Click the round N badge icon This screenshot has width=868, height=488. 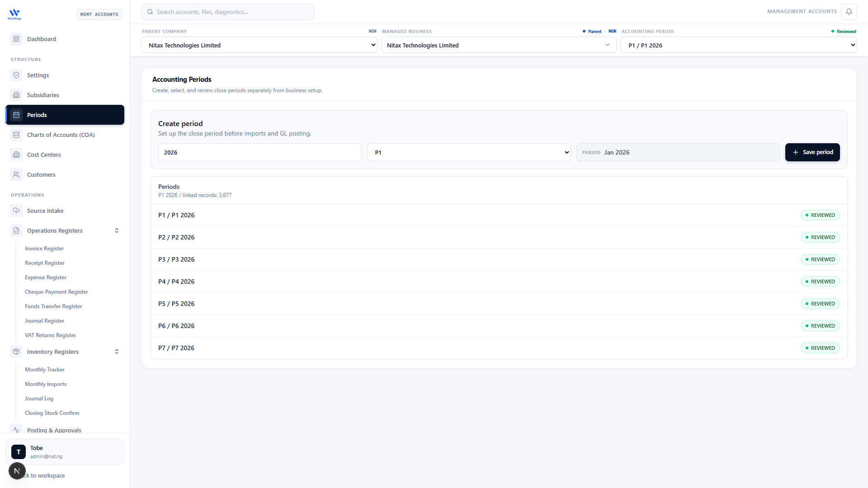17,471
